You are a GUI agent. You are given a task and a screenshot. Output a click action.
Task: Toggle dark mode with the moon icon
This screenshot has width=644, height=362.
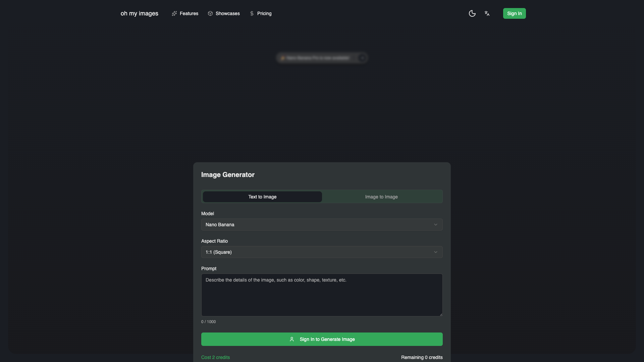point(472,13)
